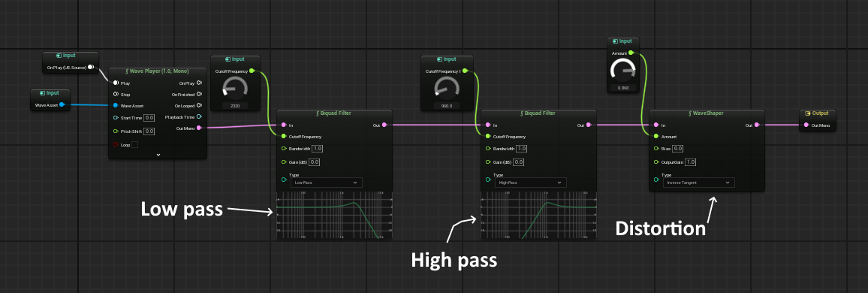Click the In pin of the High Pass Biquad Filter
The height and width of the screenshot is (293, 868).
tap(488, 125)
